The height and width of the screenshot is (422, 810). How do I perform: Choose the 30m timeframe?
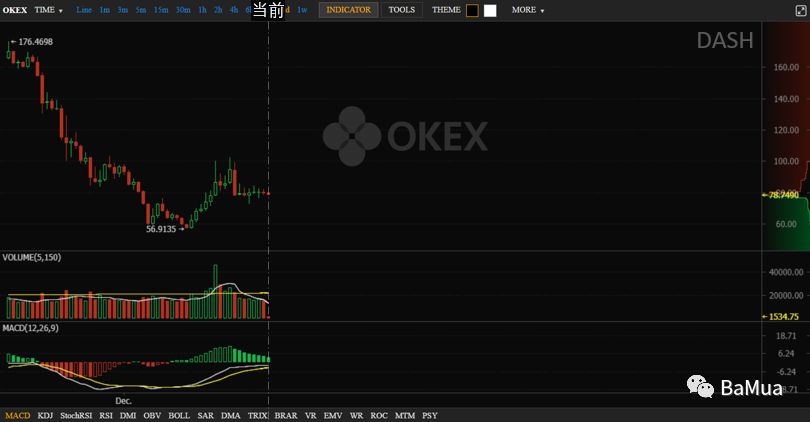183,10
